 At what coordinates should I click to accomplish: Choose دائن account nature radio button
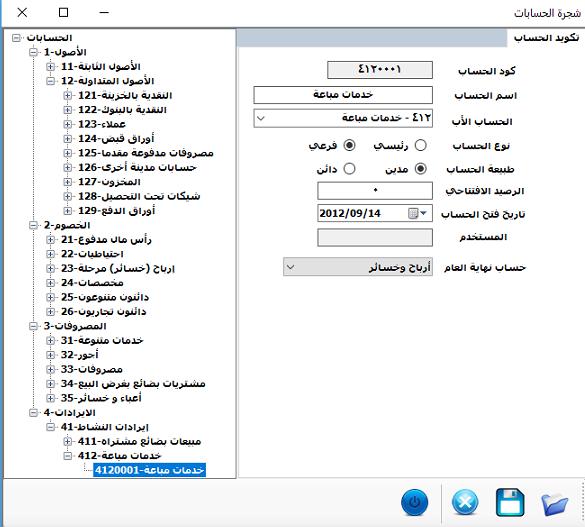click(349, 169)
